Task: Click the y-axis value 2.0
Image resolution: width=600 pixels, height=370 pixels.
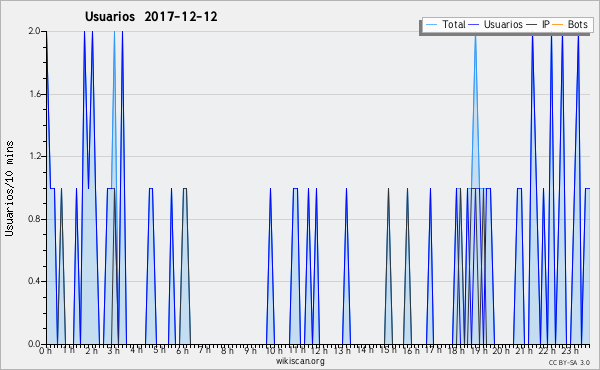Action: click(34, 31)
